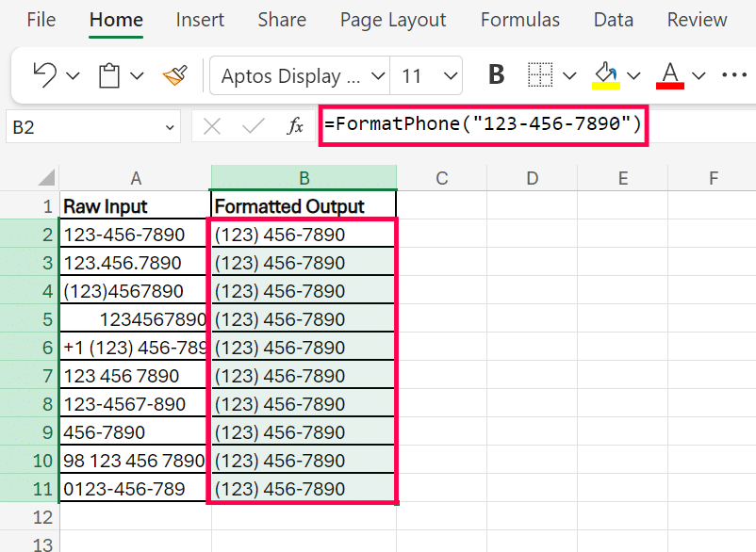Select formatted output cell in row 6
Viewport: 756px width, 552px height.
(304, 348)
